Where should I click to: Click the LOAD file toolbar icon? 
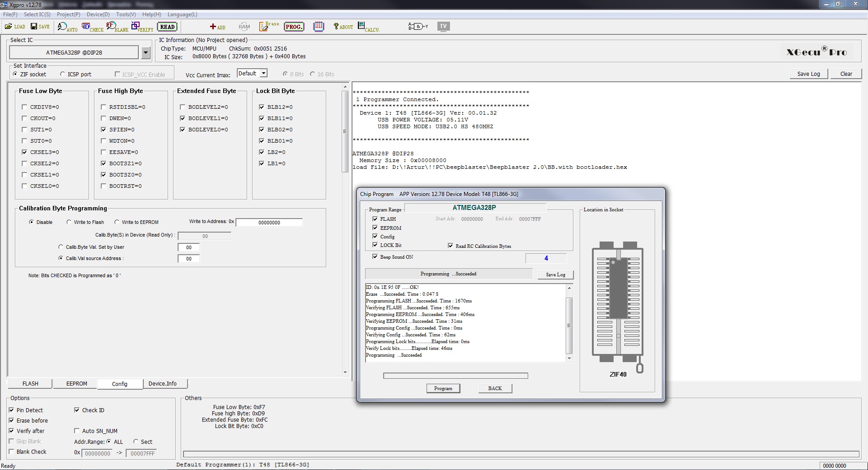click(15, 27)
